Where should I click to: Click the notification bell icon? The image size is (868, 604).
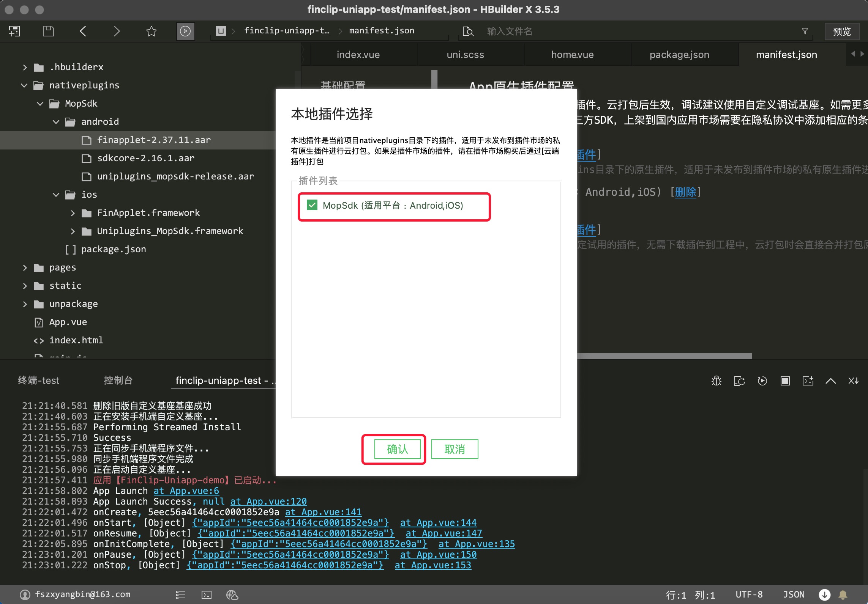[843, 595]
